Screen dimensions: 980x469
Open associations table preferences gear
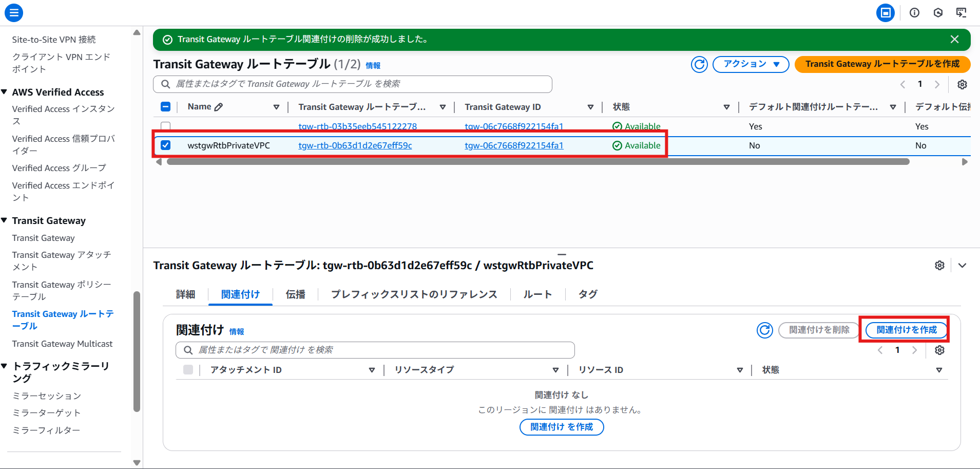(939, 350)
